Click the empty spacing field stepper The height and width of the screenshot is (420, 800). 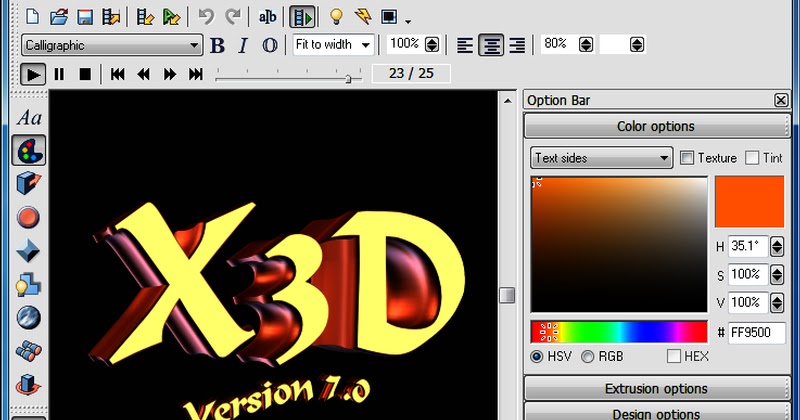coord(636,44)
